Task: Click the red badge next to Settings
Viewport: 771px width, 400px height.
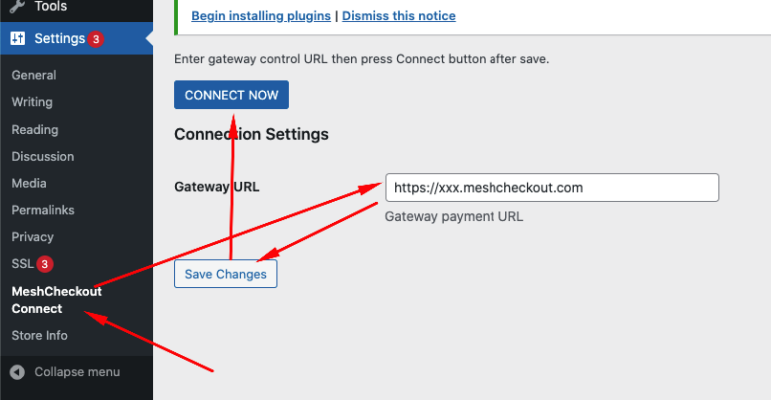Action: pyautogui.click(x=96, y=39)
